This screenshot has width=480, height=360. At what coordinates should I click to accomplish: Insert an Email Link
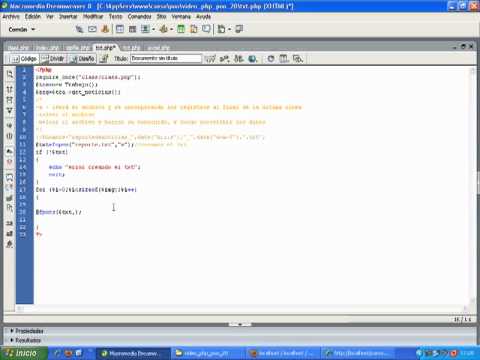tap(92, 29)
